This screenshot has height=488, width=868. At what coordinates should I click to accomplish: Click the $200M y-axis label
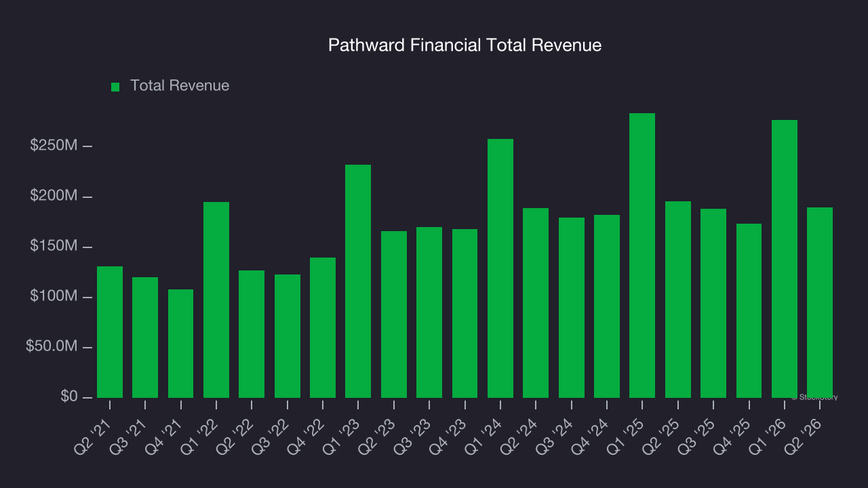pyautogui.click(x=54, y=196)
